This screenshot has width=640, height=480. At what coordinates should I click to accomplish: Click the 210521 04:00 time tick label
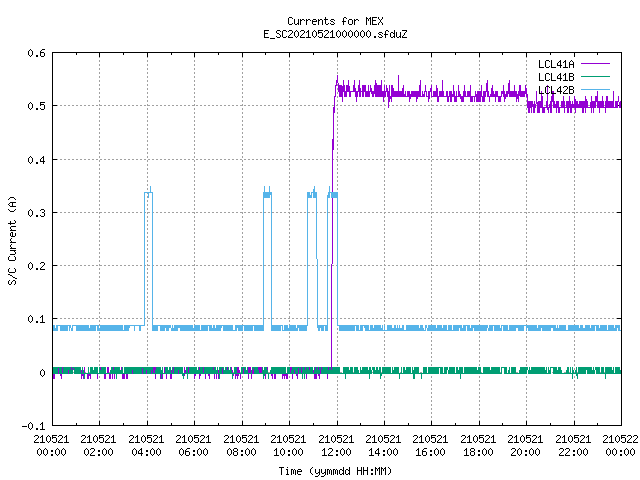click(146, 446)
